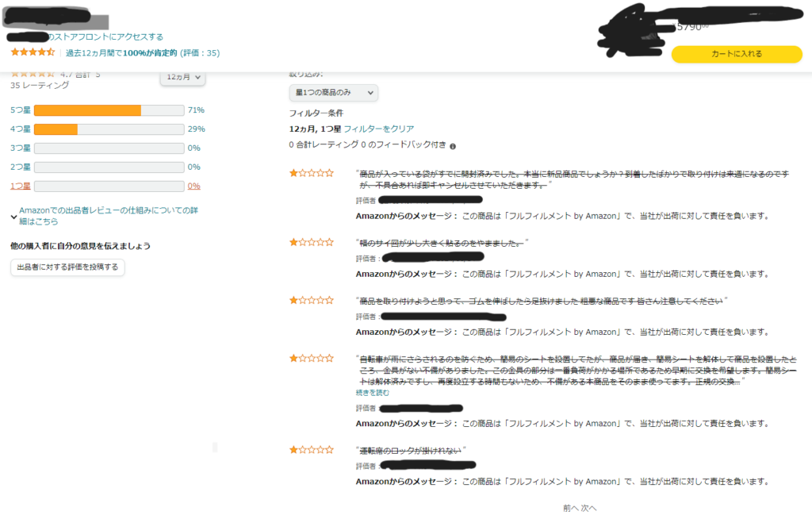Viewport: 812px width, 515px height.
Task: Open the ストアフロントにアクセスする link
Action: tap(105, 37)
